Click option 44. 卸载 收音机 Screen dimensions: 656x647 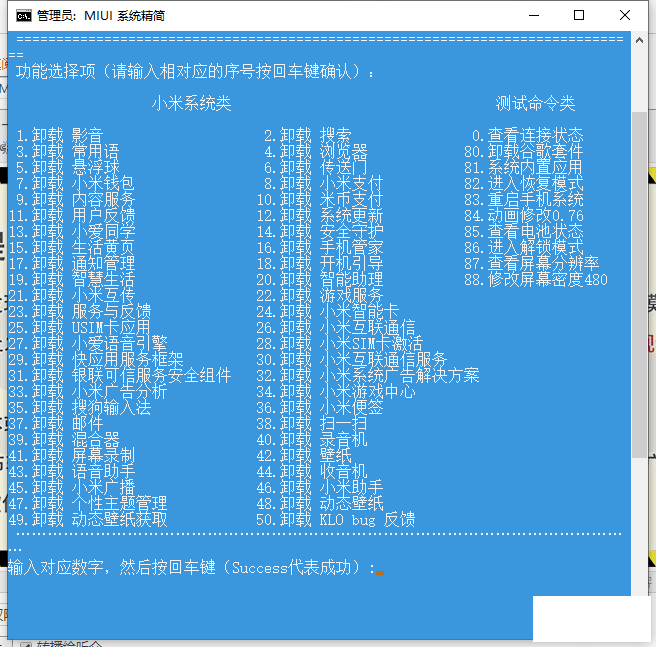pyautogui.click(x=312, y=471)
